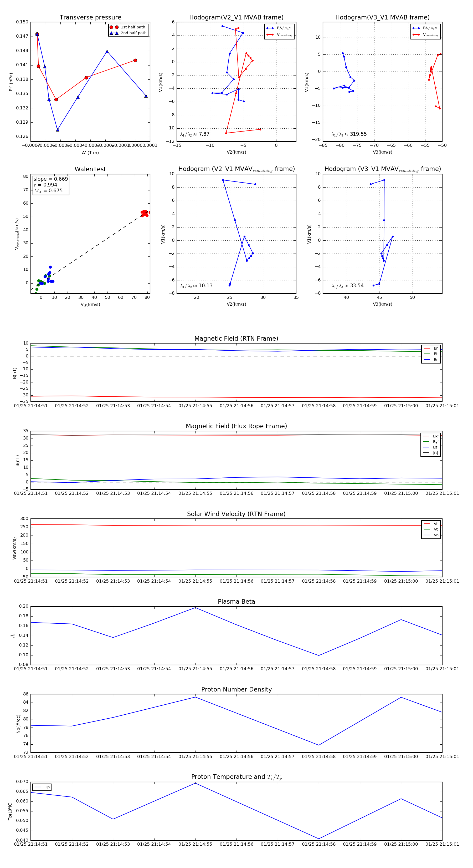Click the V3_V1 MVAV remaining frame hodogram title
Image resolution: width=473 pixels, height=868 pixels.
pyautogui.click(x=382, y=169)
